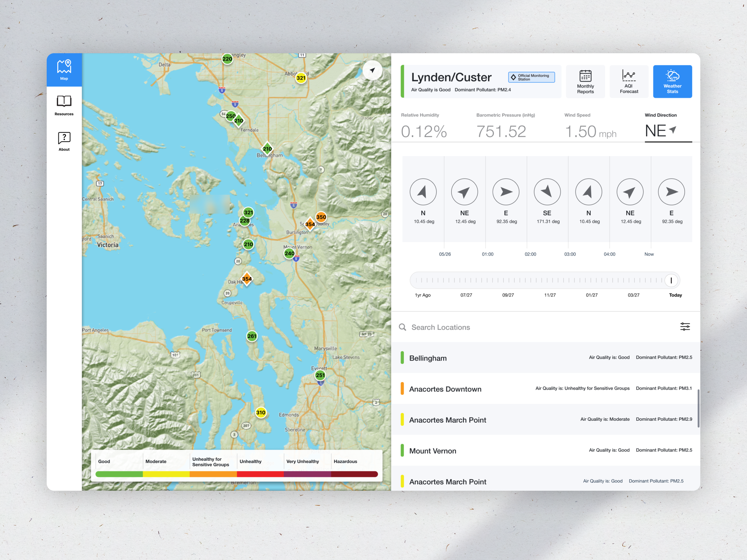Click the 250 map marker near Ferndale
747x560 pixels.
231,116
